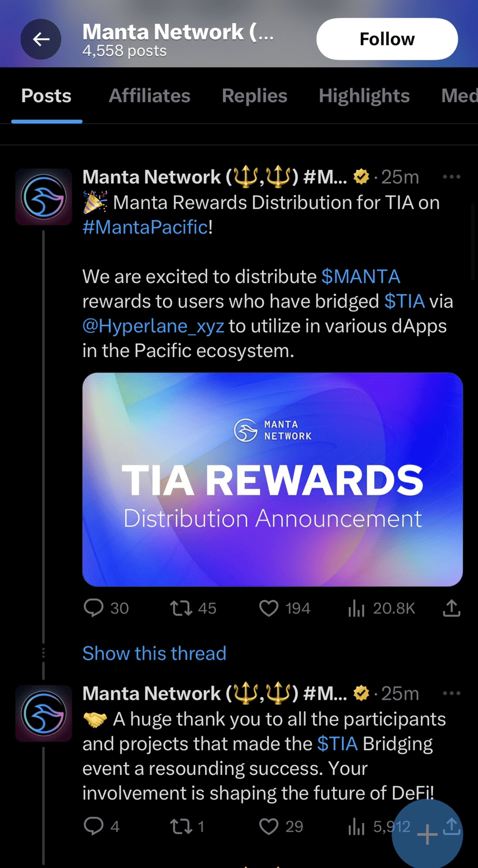478x868 pixels.
Task: Open more options on the second post
Action: [x=451, y=693]
